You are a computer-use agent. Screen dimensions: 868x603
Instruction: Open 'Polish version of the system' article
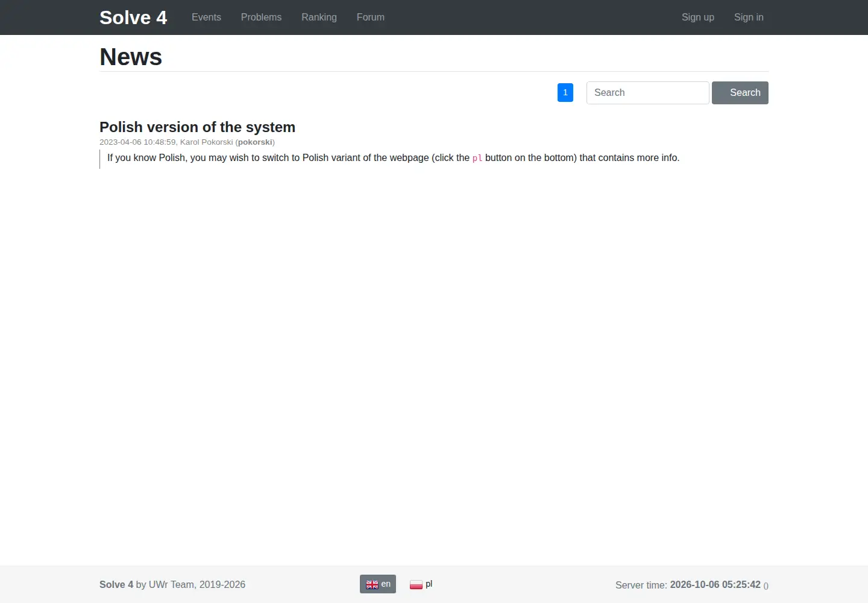tap(197, 127)
